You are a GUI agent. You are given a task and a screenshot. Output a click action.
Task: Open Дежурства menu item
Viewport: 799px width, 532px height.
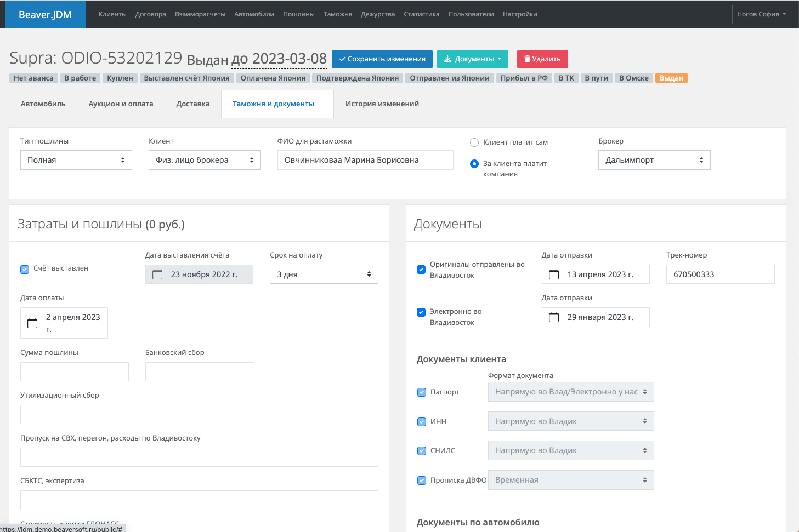pos(378,14)
